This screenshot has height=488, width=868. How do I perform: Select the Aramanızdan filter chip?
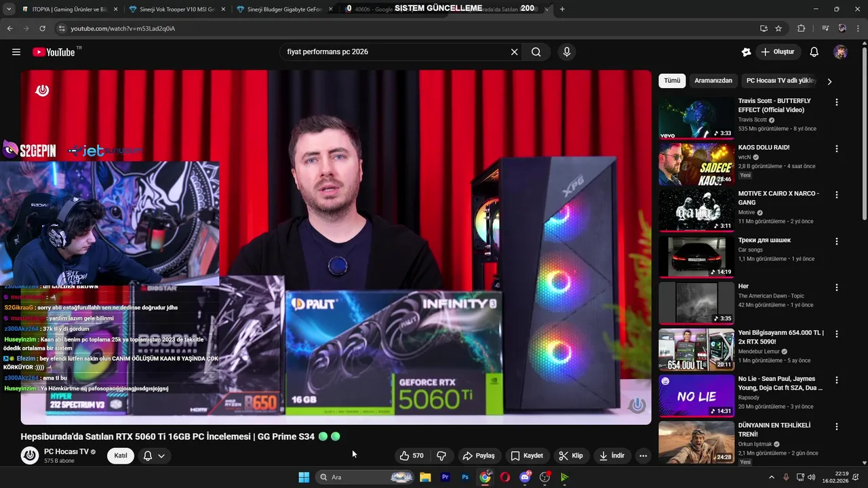pyautogui.click(x=713, y=81)
